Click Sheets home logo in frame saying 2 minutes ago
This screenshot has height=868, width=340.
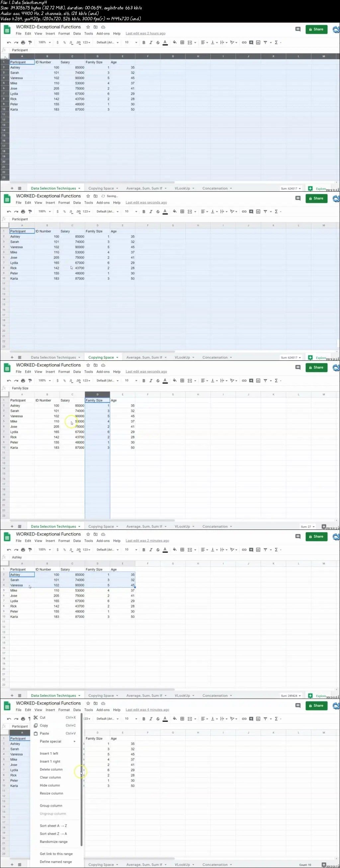[x=7, y=537]
